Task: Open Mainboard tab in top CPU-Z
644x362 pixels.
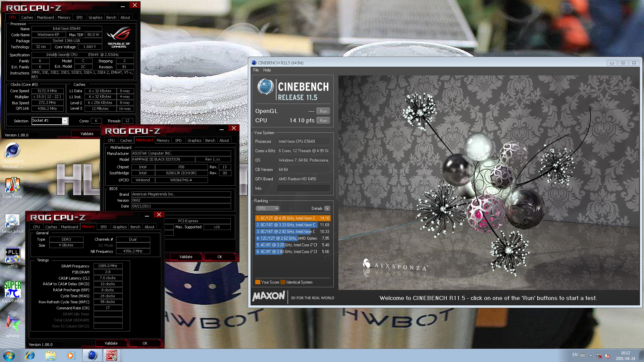Action: pos(45,17)
